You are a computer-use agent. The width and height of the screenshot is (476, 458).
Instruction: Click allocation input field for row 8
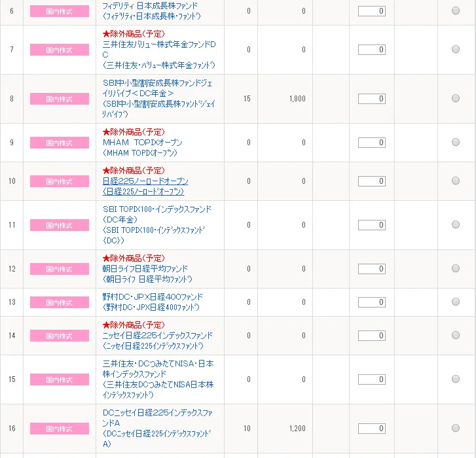point(371,99)
